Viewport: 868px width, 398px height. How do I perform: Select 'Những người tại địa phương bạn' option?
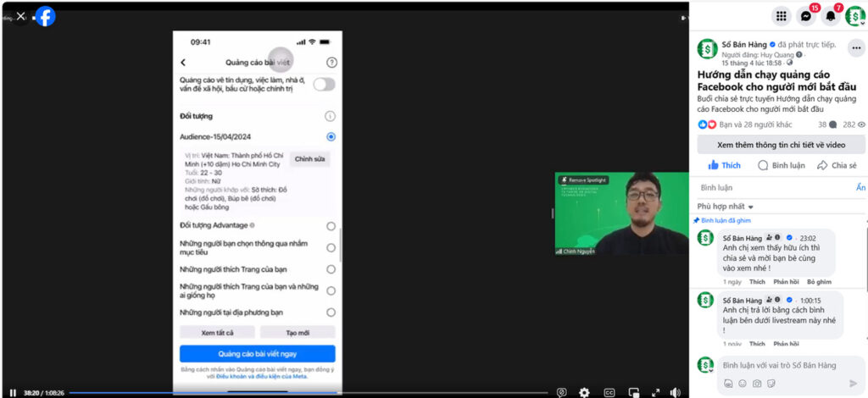pyautogui.click(x=331, y=312)
